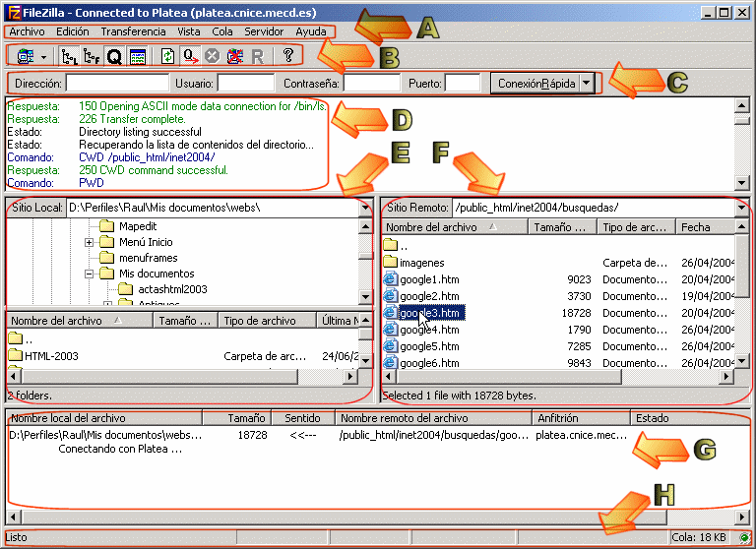The width and height of the screenshot is (756, 549).
Task: Click the yellow question mark Help icon
Action: pos(288,57)
